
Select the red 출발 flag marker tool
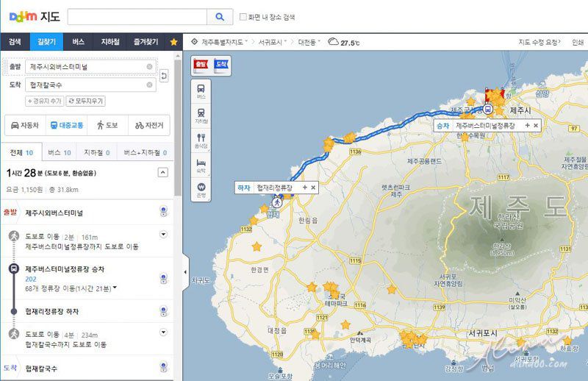[x=201, y=65]
